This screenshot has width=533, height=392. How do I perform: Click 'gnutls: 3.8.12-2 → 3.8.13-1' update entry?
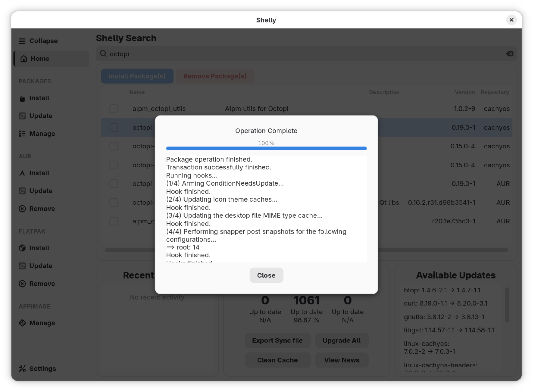[444, 317]
